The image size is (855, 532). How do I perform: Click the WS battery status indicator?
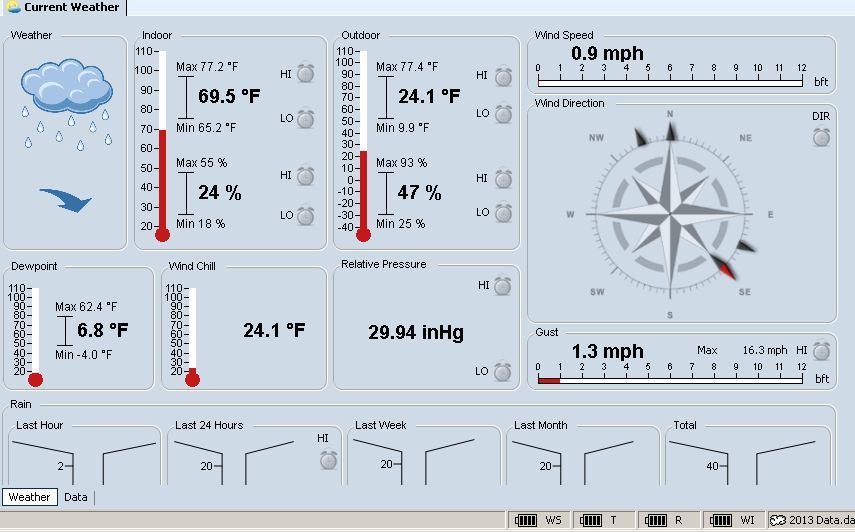click(x=538, y=520)
